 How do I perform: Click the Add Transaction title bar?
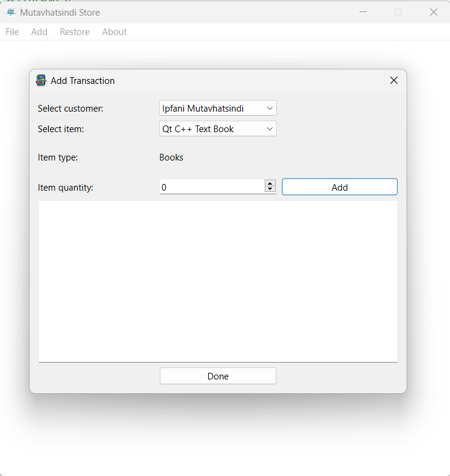coord(229,80)
